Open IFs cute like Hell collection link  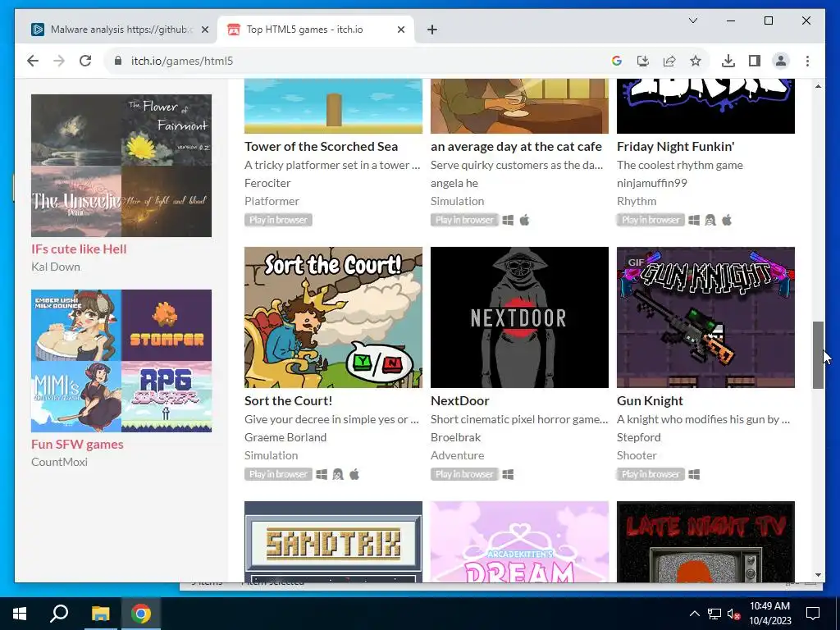pos(79,249)
